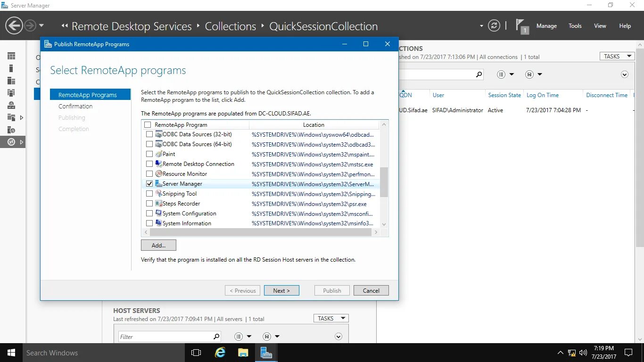Viewport: 644px width, 362px height.
Task: Open the Help menu
Action: click(625, 26)
